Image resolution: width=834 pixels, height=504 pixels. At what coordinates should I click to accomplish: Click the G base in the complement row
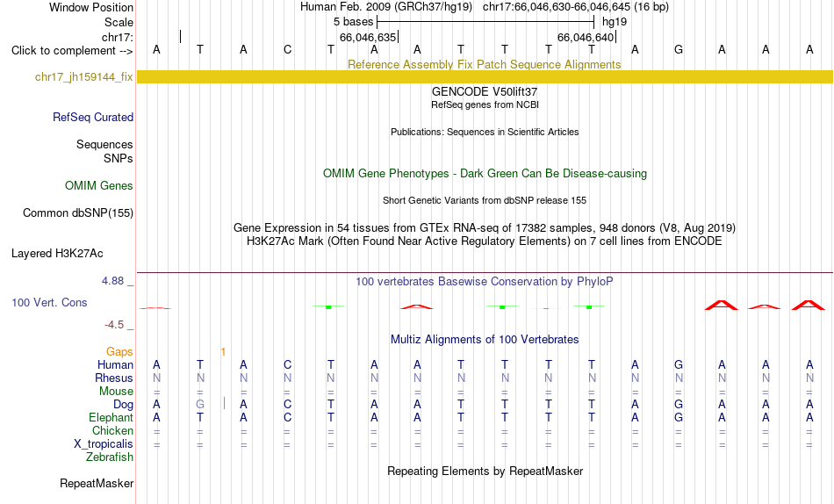678,49
